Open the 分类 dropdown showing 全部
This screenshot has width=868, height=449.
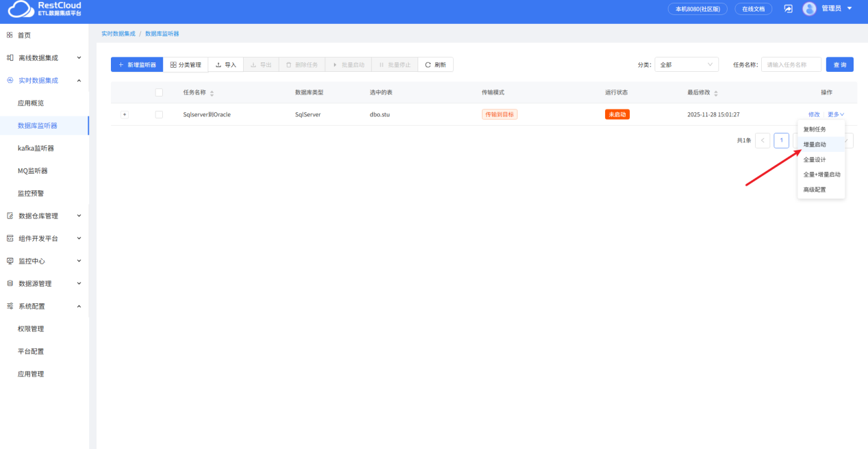[x=687, y=64]
